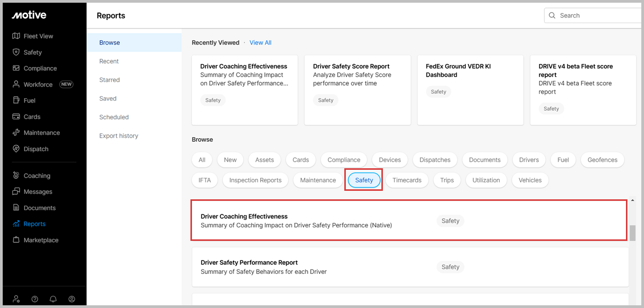Click the View All link
The image size is (644, 308).
(260, 43)
